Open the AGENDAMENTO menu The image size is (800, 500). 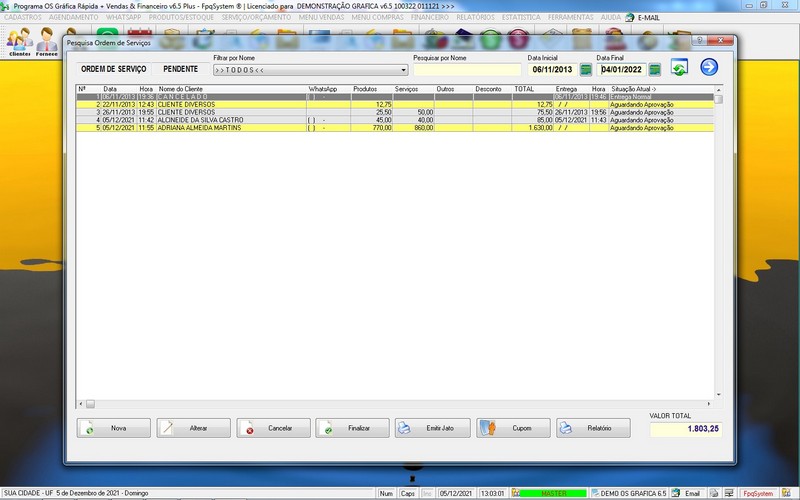[73, 17]
